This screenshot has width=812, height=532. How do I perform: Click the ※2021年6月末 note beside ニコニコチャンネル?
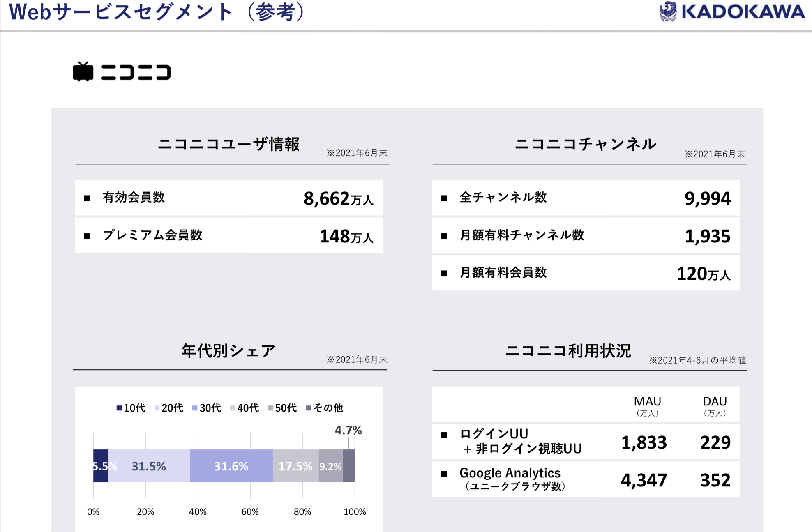point(715,154)
